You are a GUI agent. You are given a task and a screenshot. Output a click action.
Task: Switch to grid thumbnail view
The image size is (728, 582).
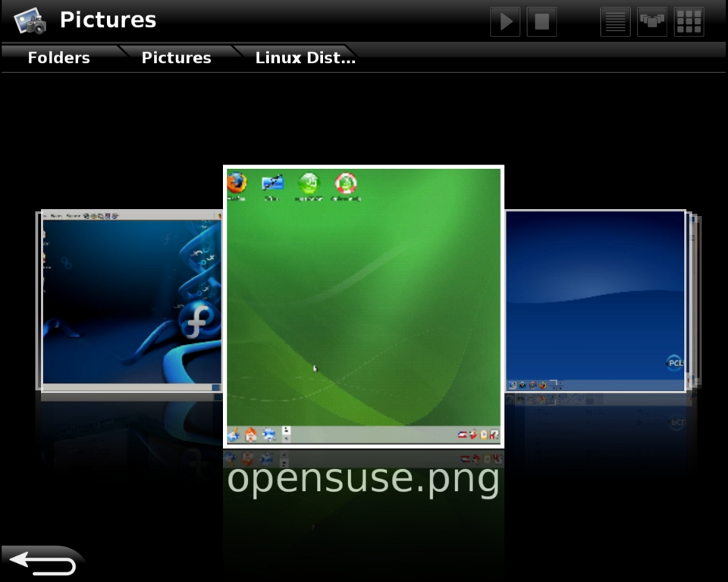689,21
